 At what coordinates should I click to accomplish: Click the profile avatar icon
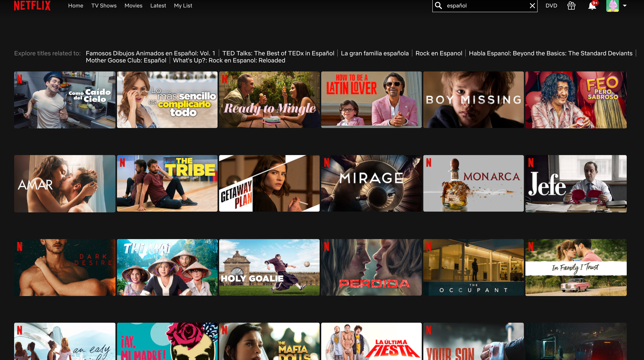612,5
